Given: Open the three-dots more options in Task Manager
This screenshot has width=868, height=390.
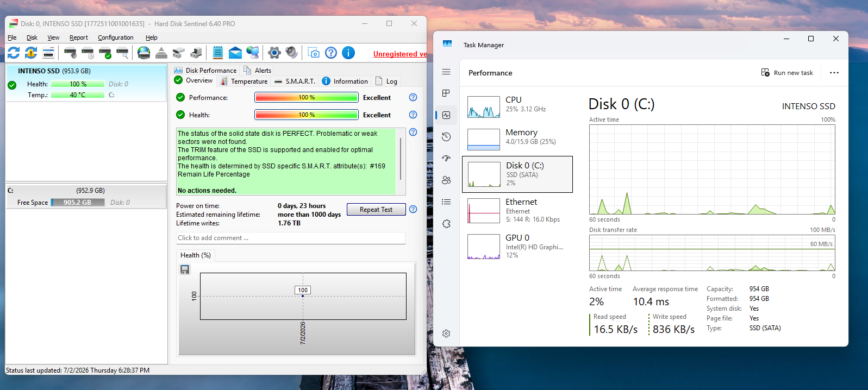Looking at the screenshot, I should [834, 73].
